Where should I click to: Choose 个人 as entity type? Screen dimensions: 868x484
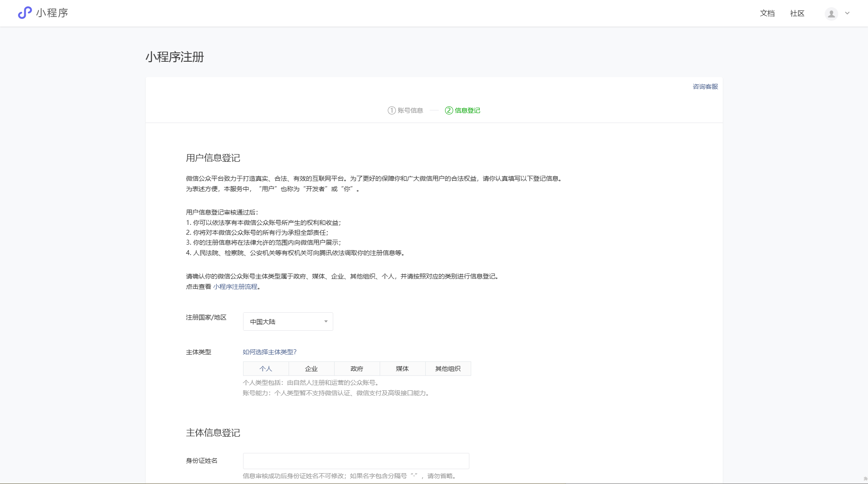click(266, 369)
